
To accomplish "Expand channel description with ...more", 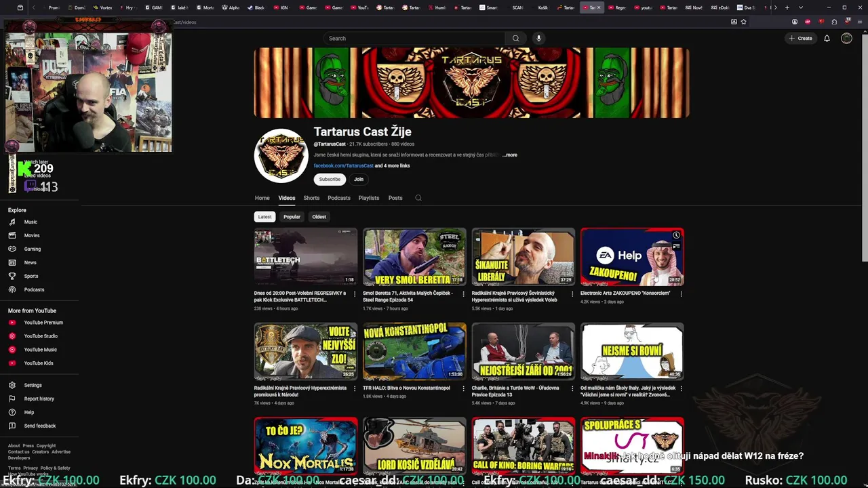I will [510, 155].
